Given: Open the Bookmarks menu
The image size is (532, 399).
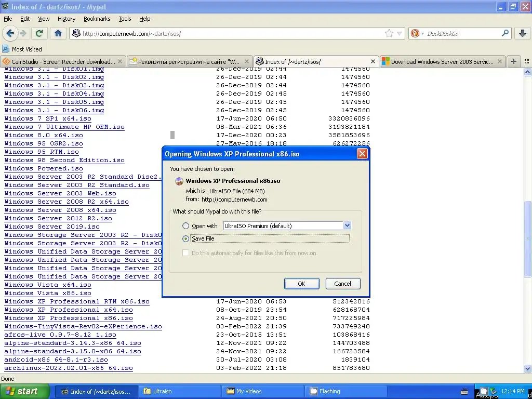Looking at the screenshot, I should tap(97, 19).
